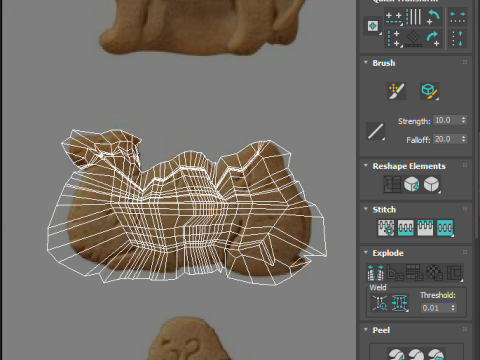Click the Rotate +90 around pivot icon
480x360 pixels.
click(x=433, y=39)
